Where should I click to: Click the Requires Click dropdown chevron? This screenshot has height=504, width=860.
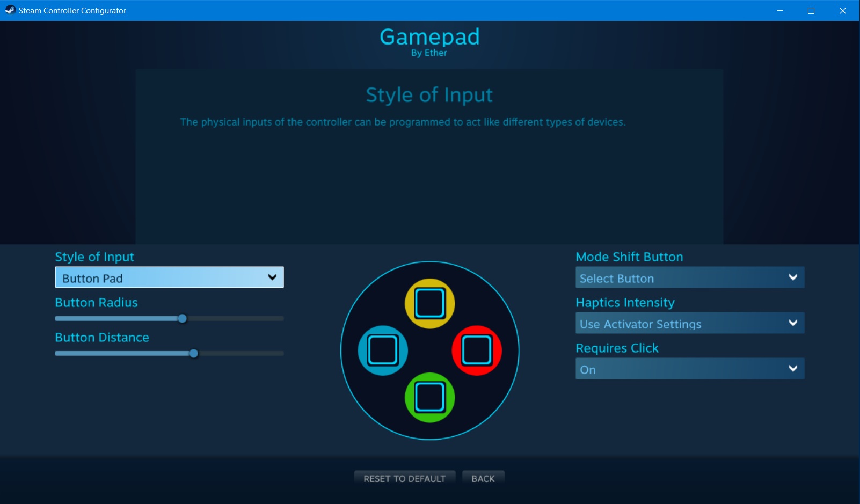(793, 369)
